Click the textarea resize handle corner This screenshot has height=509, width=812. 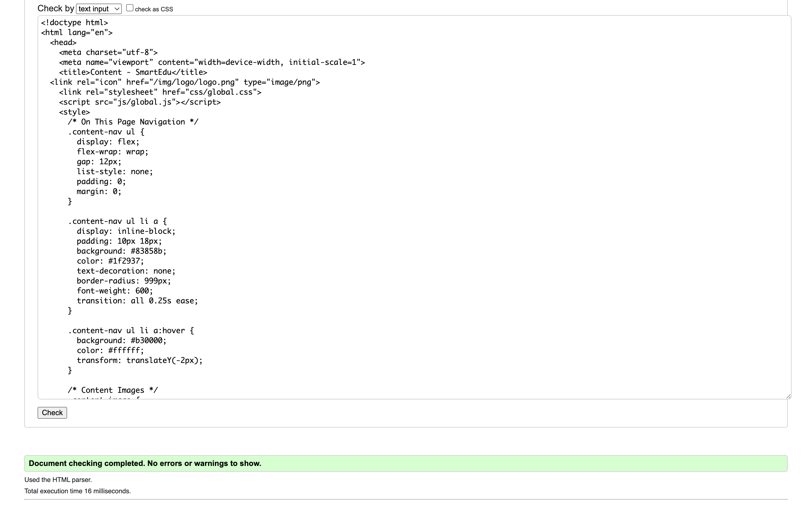[x=788, y=396]
